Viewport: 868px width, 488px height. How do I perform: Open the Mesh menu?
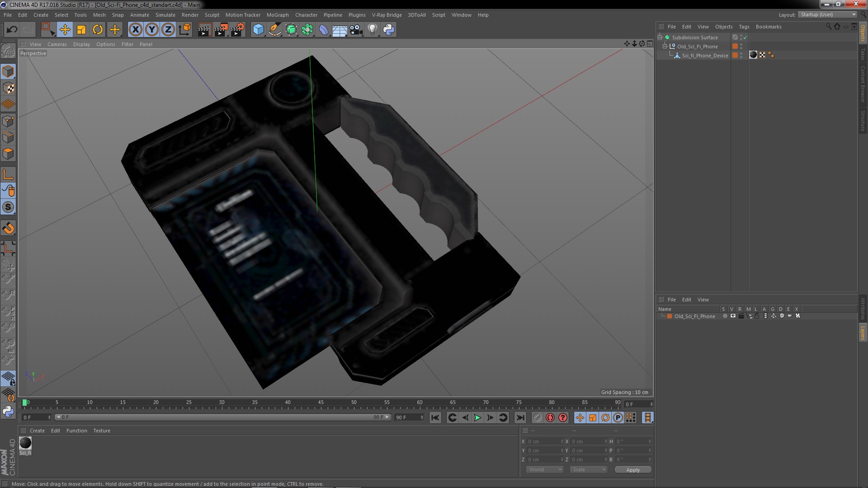click(x=99, y=15)
